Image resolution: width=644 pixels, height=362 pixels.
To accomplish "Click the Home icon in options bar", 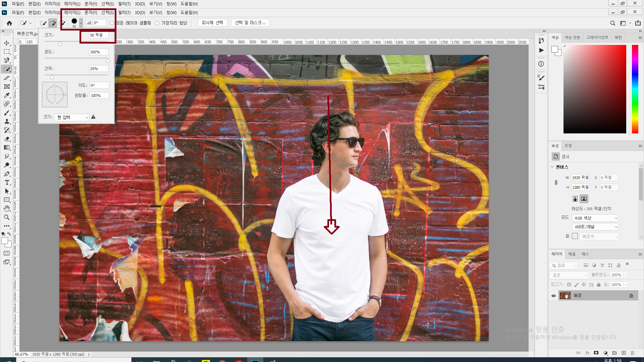I will click(x=9, y=23).
